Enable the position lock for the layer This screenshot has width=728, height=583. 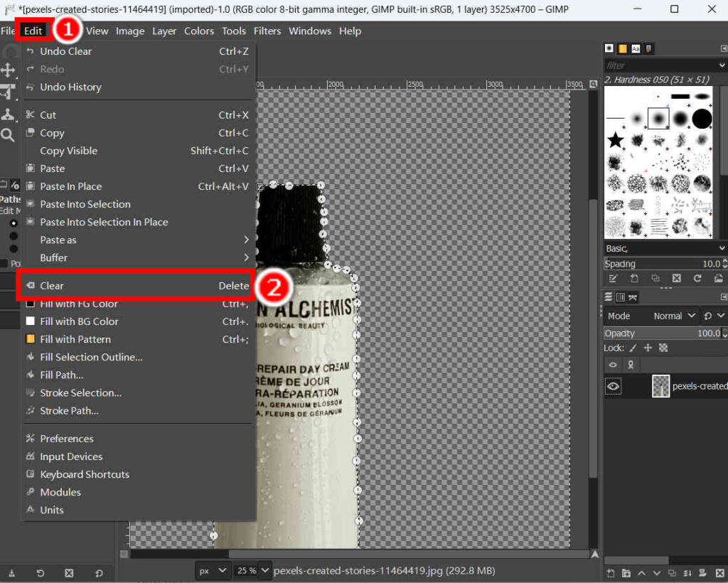tap(648, 348)
